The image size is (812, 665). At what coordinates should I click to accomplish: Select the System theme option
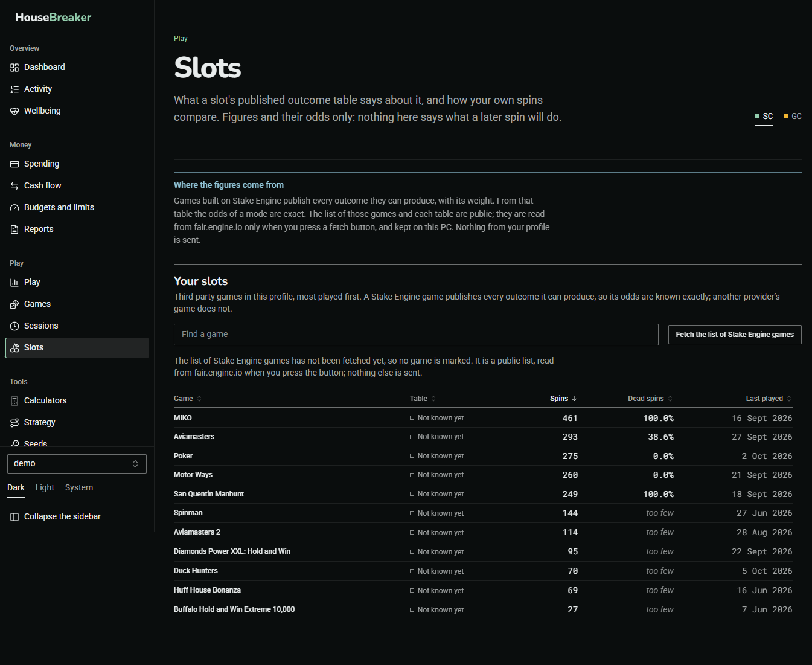pos(79,488)
